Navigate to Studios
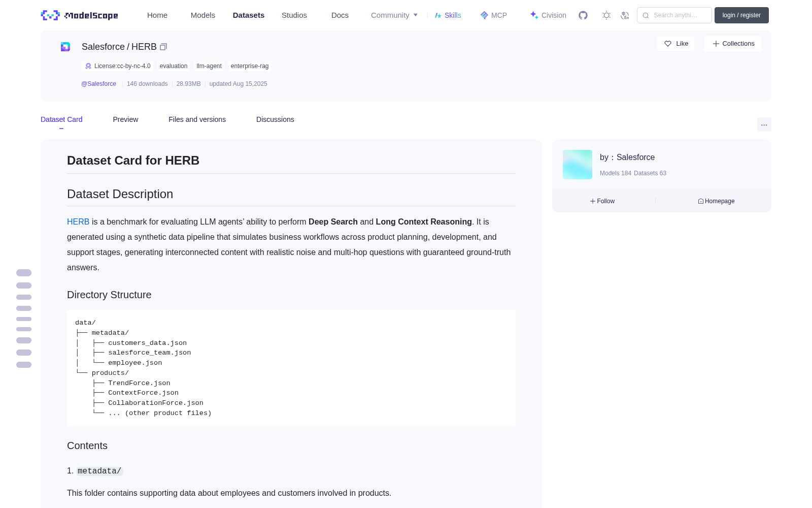Screen dimensions: 812x508 [x=294, y=15]
